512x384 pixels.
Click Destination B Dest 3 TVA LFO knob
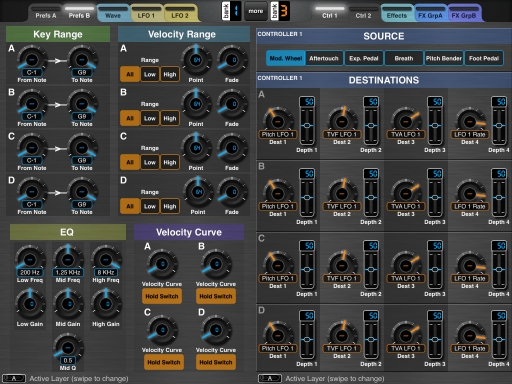406,193
